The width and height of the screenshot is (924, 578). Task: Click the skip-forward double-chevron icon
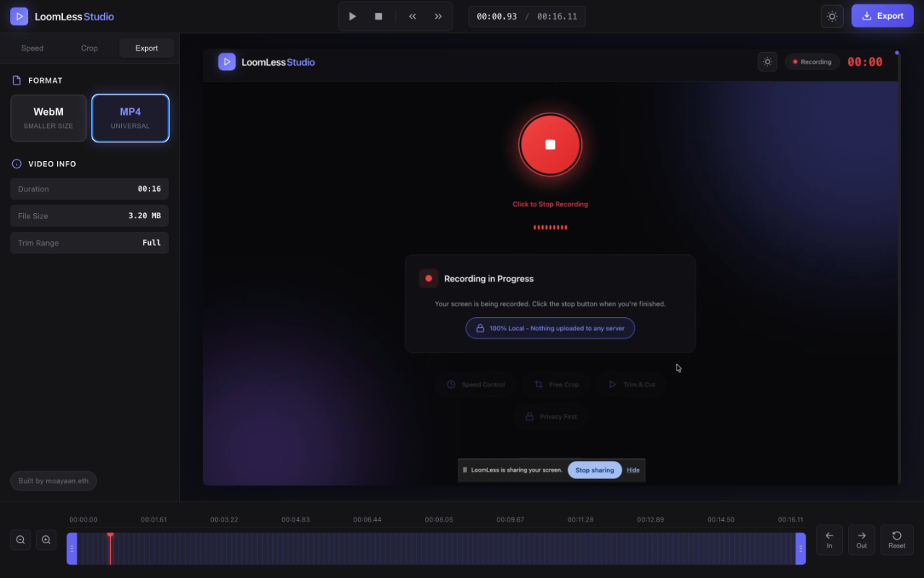(438, 16)
